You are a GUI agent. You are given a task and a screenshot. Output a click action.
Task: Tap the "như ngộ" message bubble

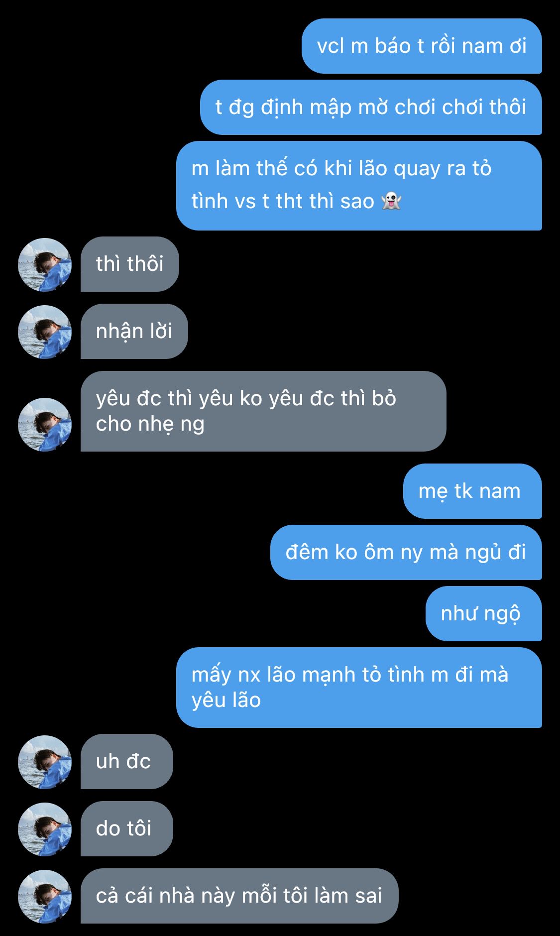click(x=484, y=613)
